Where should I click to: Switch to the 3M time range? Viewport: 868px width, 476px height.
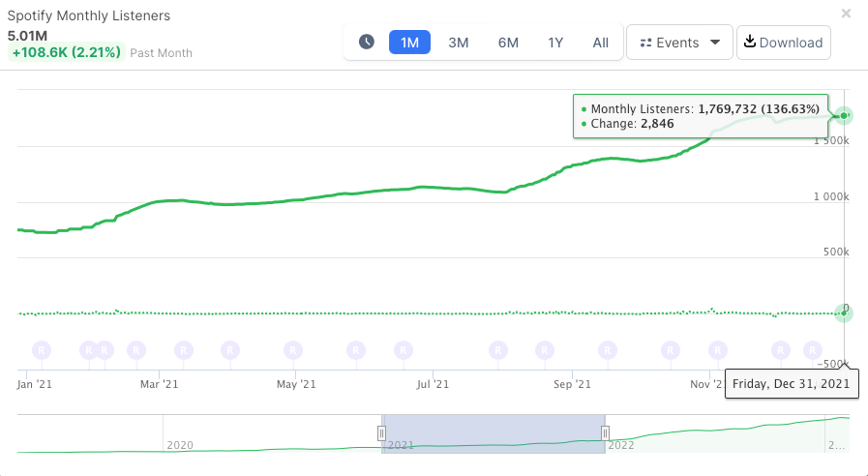459,42
